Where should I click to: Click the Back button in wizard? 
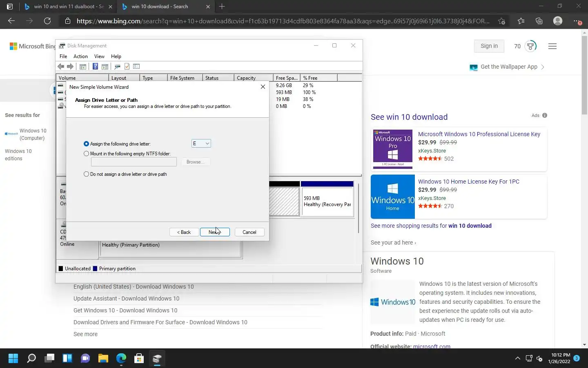click(184, 232)
